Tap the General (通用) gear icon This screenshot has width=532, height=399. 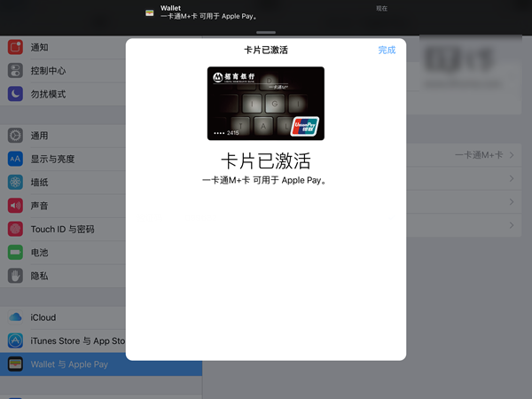(15, 136)
